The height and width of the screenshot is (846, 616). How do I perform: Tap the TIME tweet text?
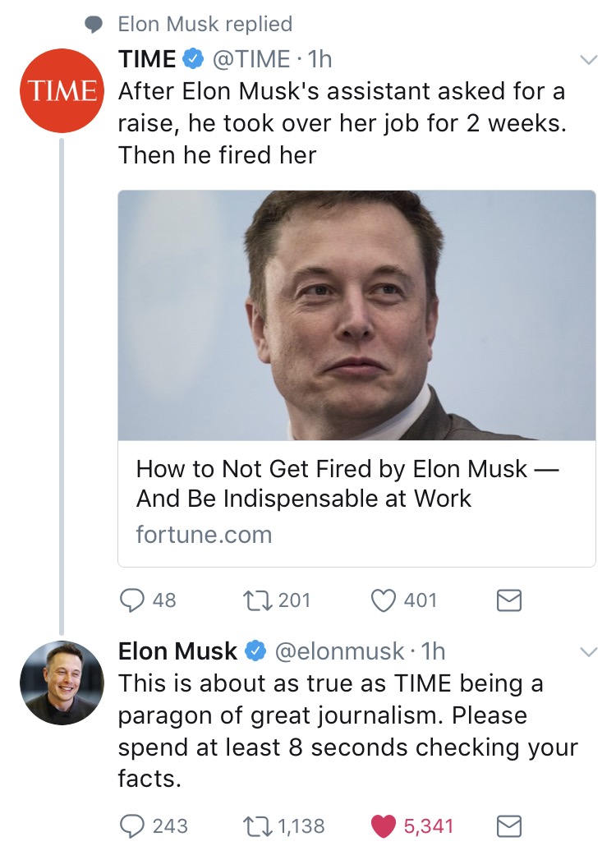click(x=342, y=122)
